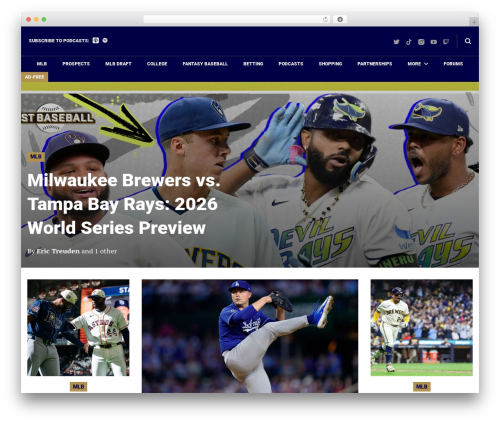Image resolution: width=500 pixels, height=423 pixels.
Task: Open the Apple Podcasts subscribe icon
Action: point(96,40)
